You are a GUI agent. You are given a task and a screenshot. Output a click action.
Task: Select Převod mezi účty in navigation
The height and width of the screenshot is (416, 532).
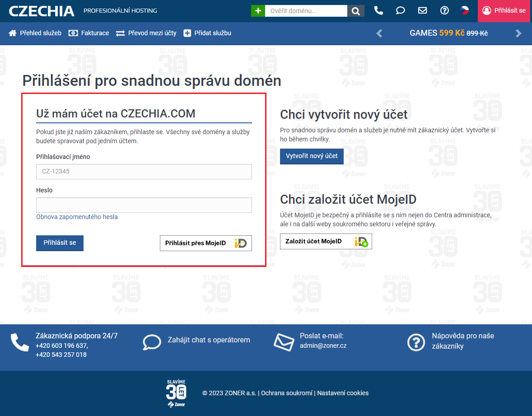[146, 33]
